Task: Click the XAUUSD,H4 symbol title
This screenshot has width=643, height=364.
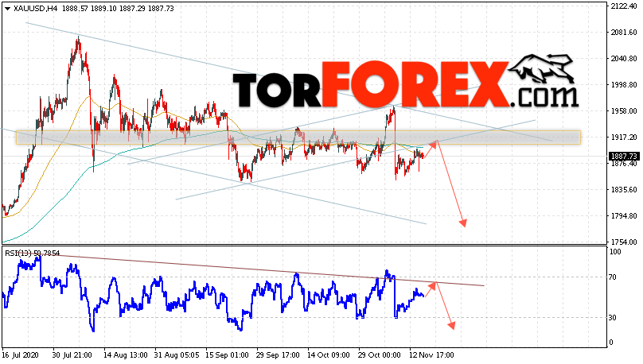Action: click(35, 9)
